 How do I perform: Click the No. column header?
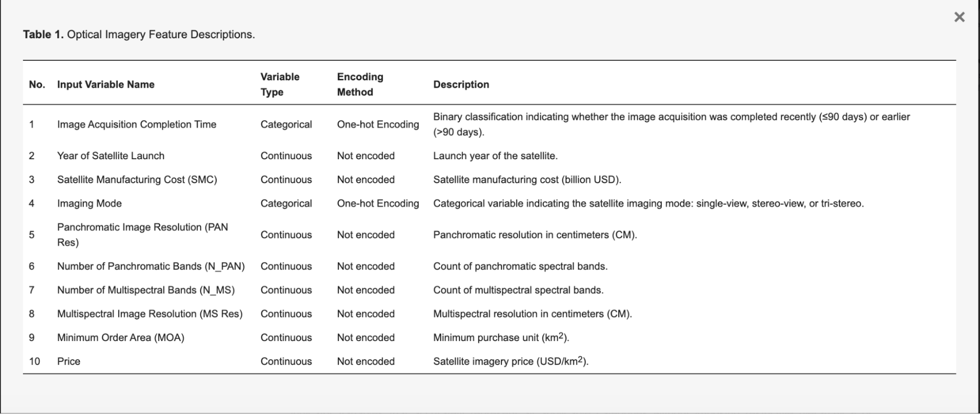[37, 84]
